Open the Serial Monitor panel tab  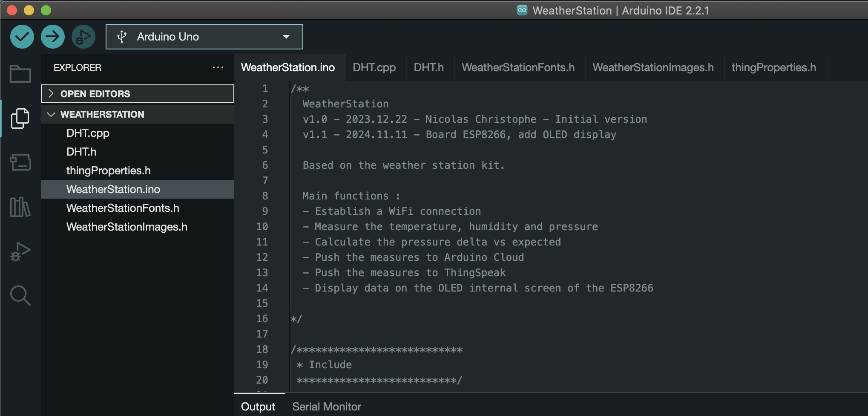[327, 407]
